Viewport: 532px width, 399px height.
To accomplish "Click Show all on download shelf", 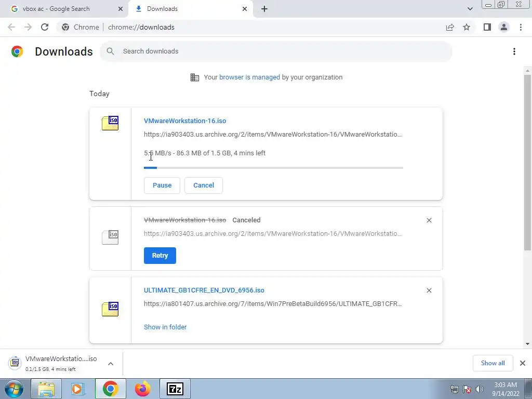I will 493,363.
